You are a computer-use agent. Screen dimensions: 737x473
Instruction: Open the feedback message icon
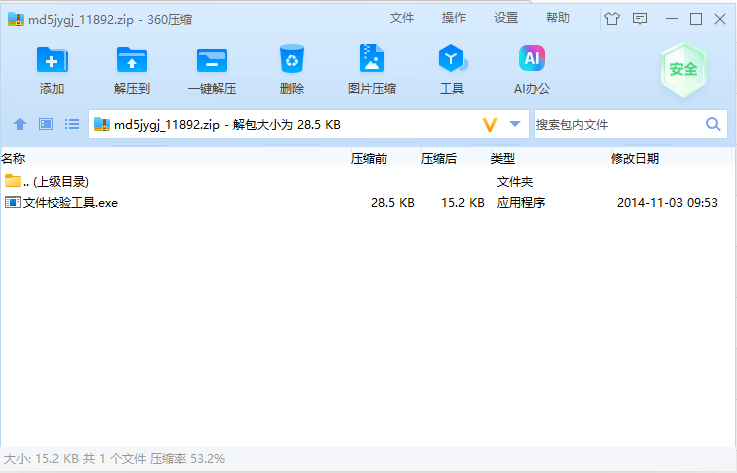(x=640, y=19)
